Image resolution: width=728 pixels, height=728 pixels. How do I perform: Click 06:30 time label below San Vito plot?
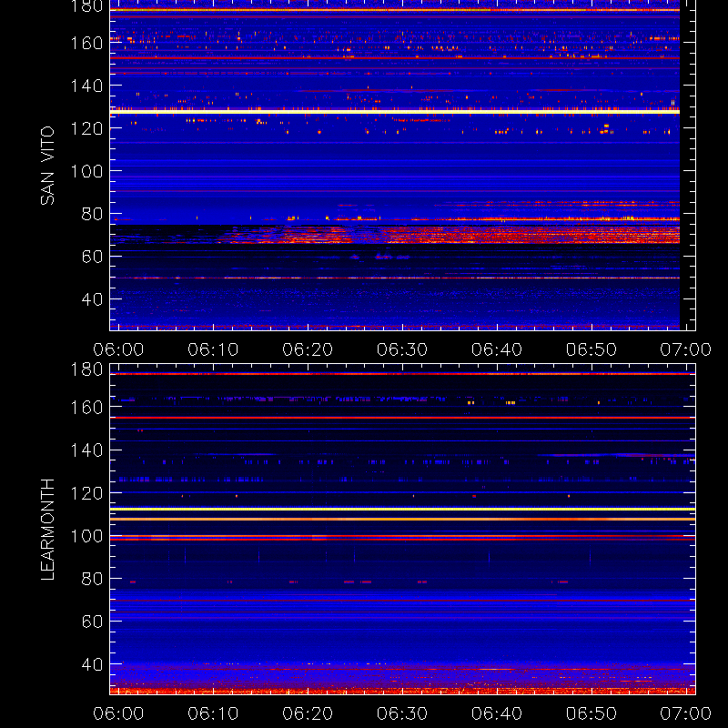click(x=402, y=349)
